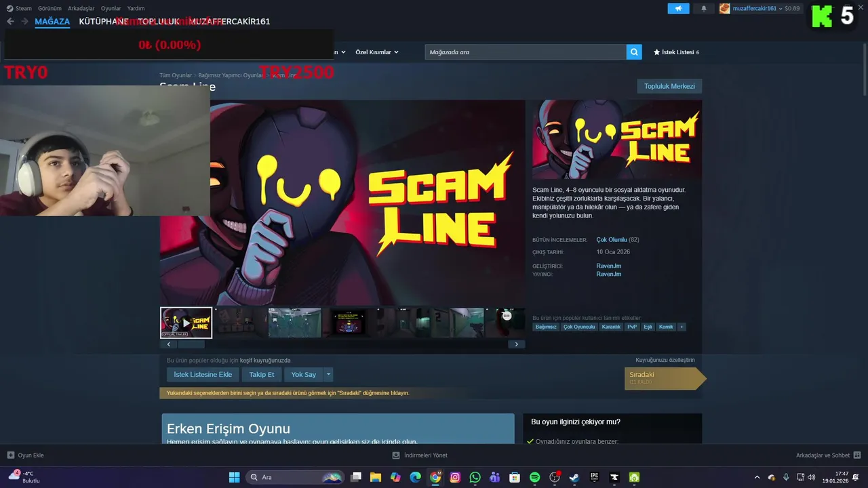The width and height of the screenshot is (868, 488).
Task: Click the store search magnifier button
Action: (634, 52)
